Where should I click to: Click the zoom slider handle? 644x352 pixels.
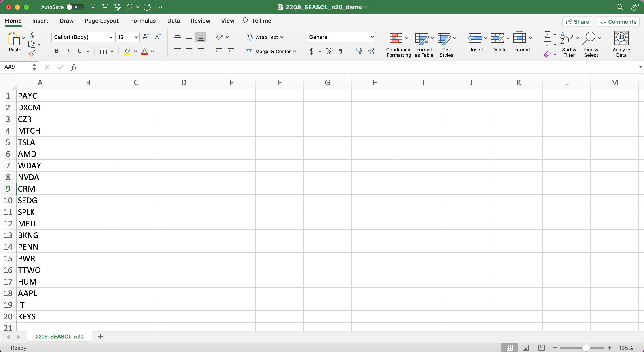click(586, 348)
